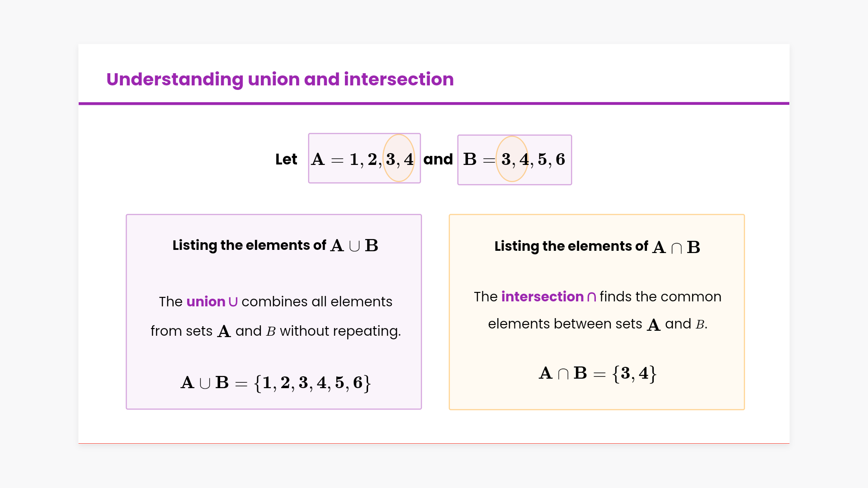Click the union result {1, 2, 3, 4, 5, 6}
The height and width of the screenshot is (488, 868).
(x=312, y=383)
